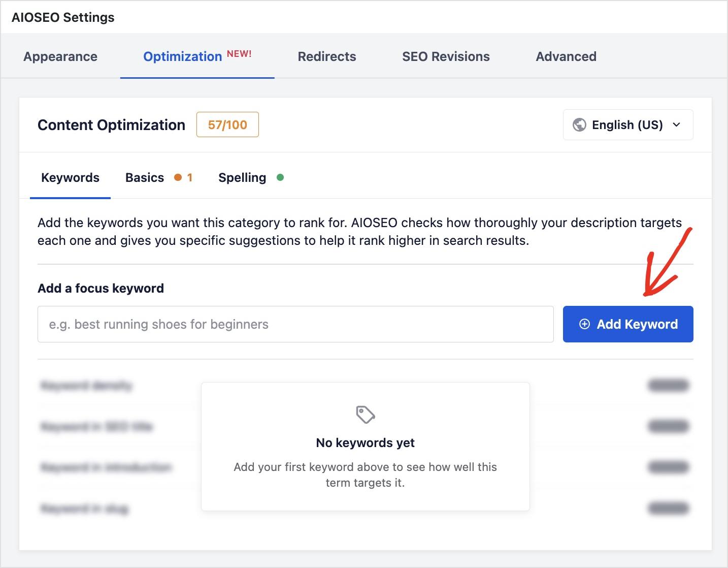Open the English (US) language dropdown

[628, 125]
